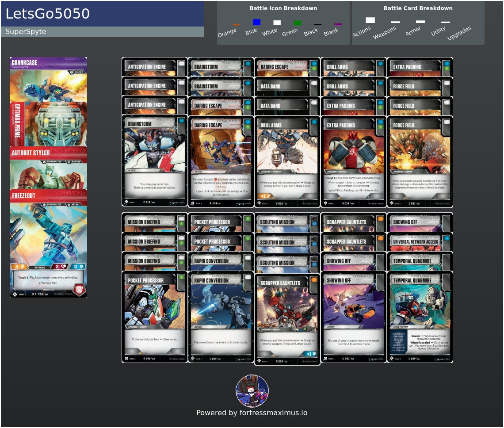Select the Universal Network Access card strip
Viewport: 504px width, 428px height.
pos(420,242)
